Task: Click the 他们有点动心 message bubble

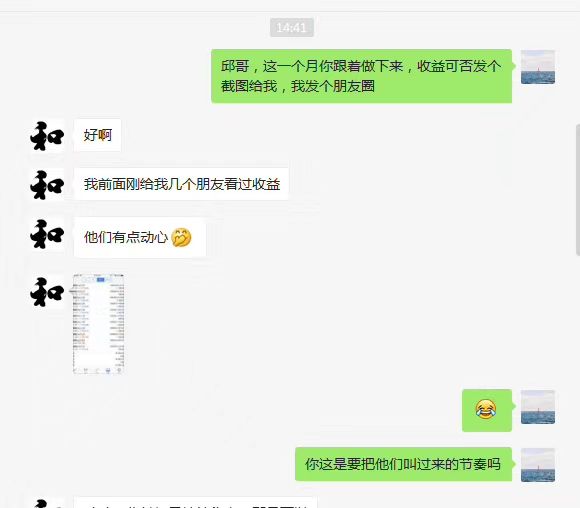Action: pos(140,237)
